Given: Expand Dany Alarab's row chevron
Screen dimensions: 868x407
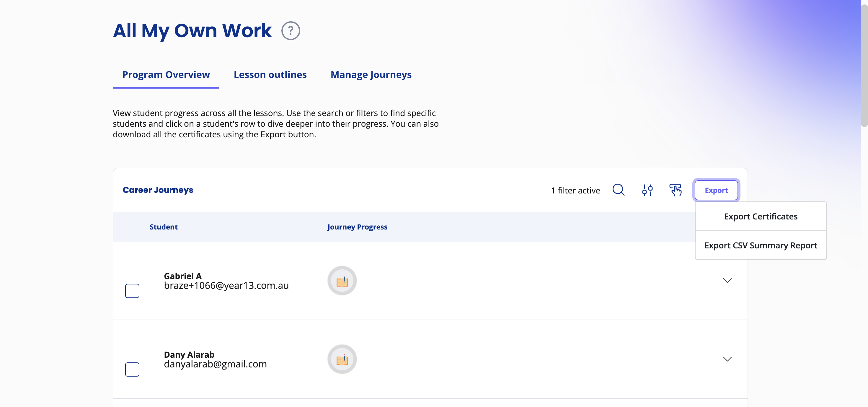Looking at the screenshot, I should [727, 359].
